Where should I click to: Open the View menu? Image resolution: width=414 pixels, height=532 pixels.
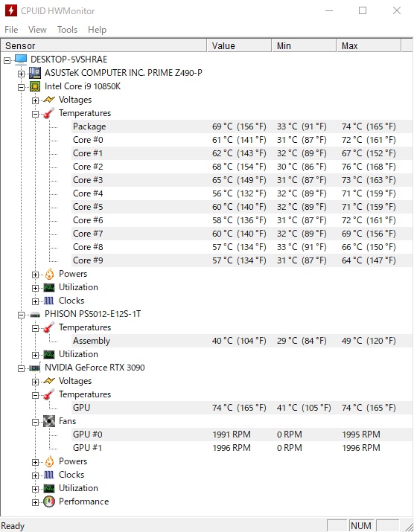point(37,30)
